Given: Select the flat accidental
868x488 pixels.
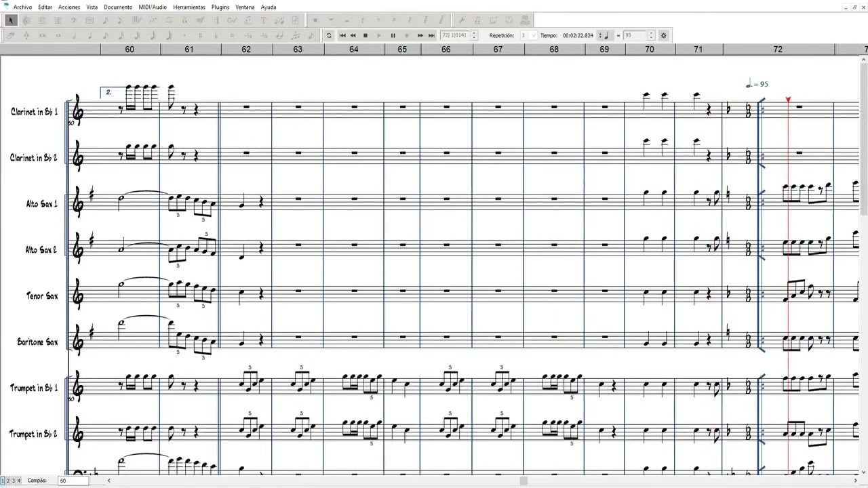Looking at the screenshot, I should coord(216,35).
